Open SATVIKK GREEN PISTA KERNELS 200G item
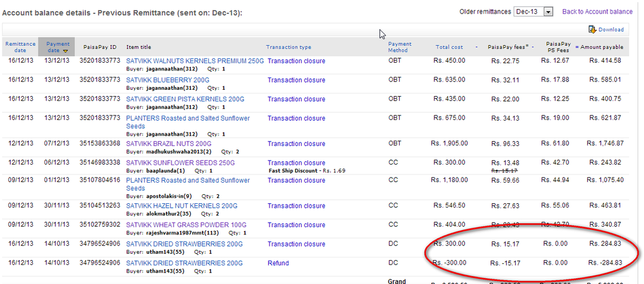 185,99
